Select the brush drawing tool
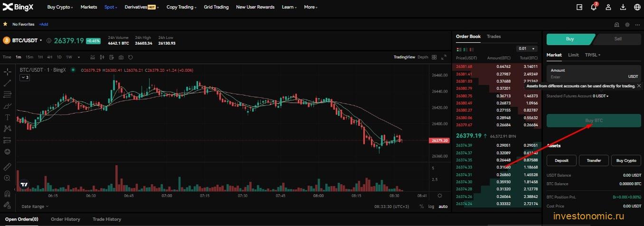 (x=7, y=106)
